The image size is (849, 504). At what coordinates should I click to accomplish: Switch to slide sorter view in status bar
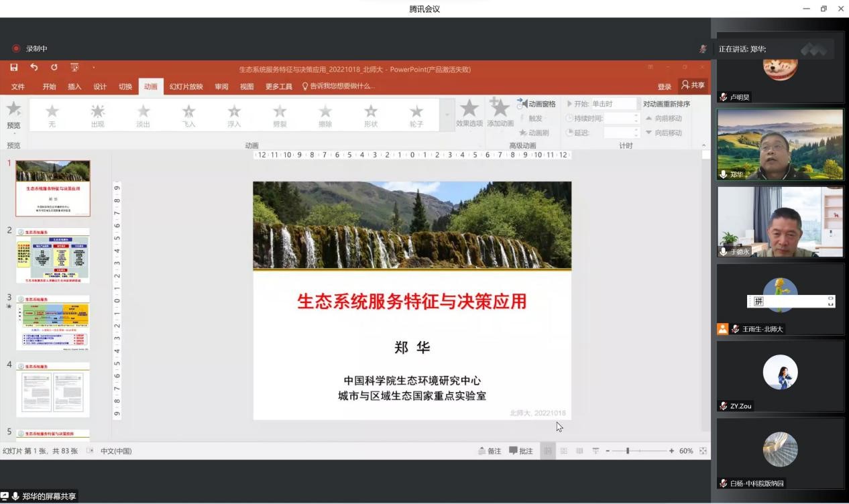pos(563,451)
